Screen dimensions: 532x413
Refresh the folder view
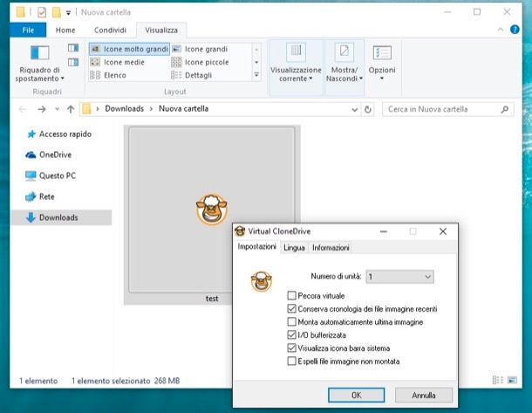pos(368,109)
